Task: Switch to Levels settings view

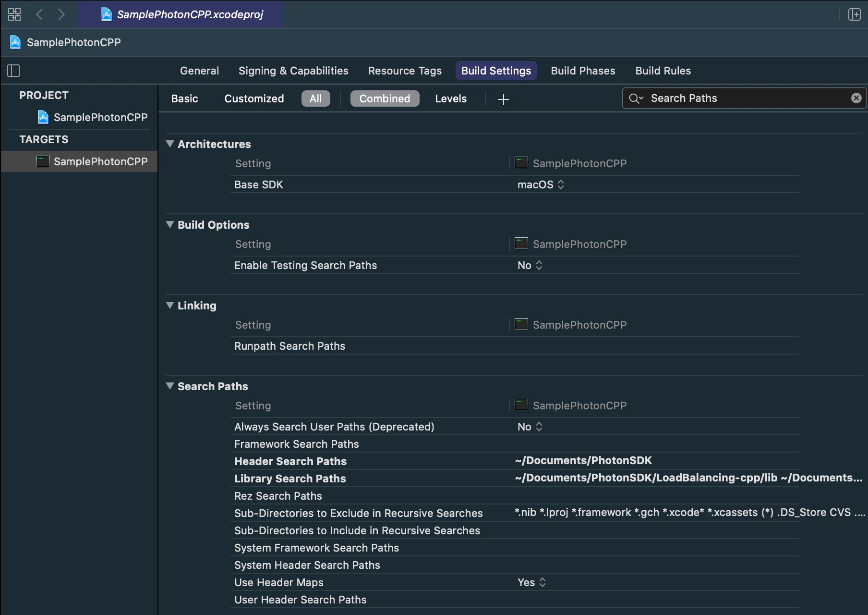Action: tap(451, 98)
